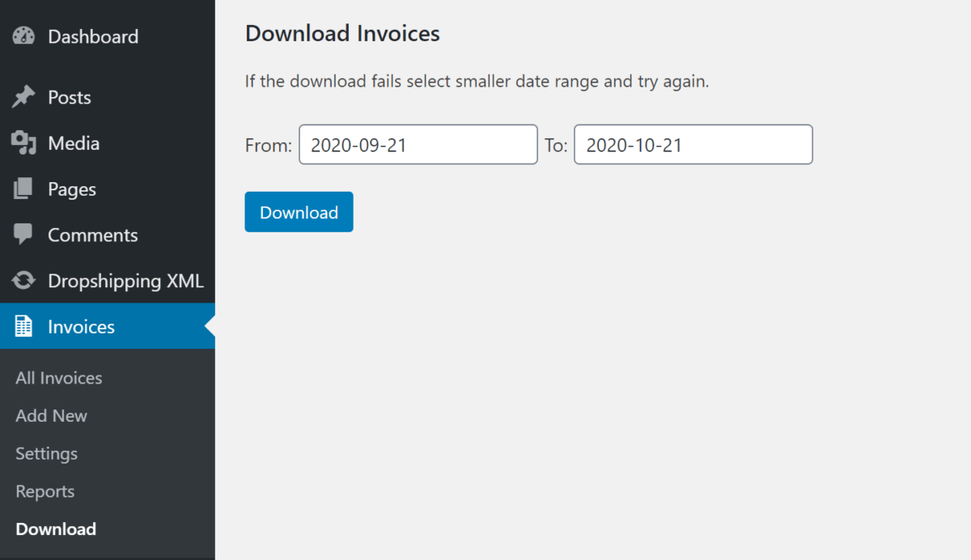This screenshot has width=971, height=560.
Task: Select the Download submenu entry
Action: 55,528
